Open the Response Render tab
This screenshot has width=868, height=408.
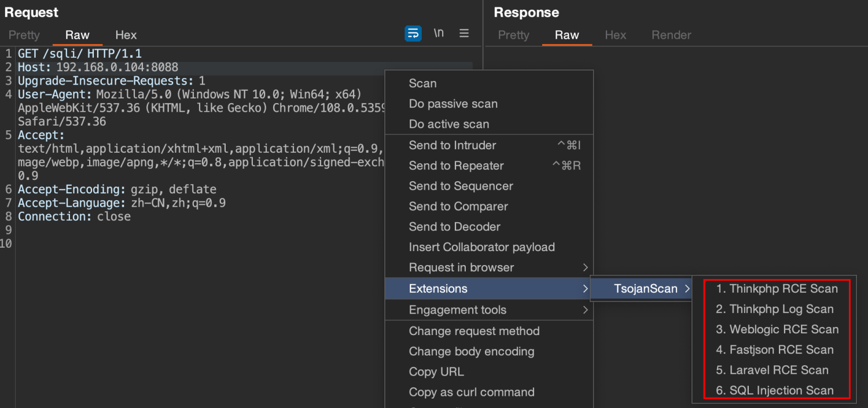click(671, 35)
